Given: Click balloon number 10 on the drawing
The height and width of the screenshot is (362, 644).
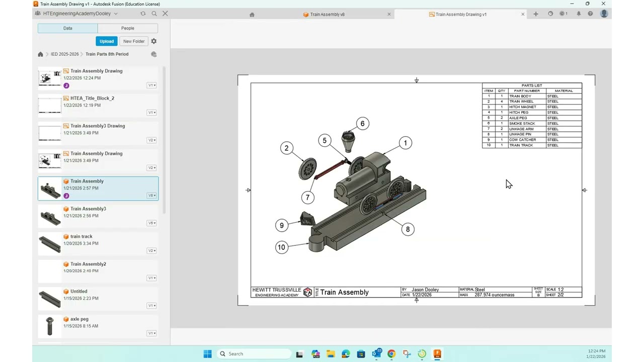Looking at the screenshot, I should coord(281,247).
